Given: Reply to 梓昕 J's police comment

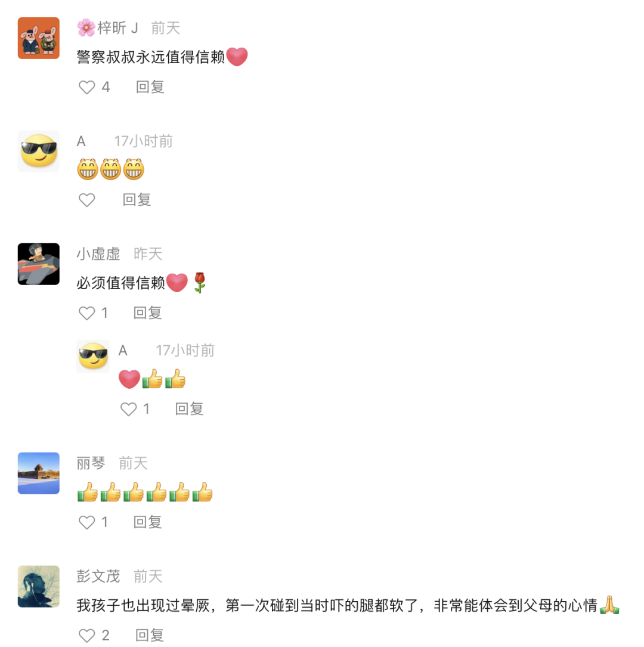Looking at the screenshot, I should tap(150, 87).
